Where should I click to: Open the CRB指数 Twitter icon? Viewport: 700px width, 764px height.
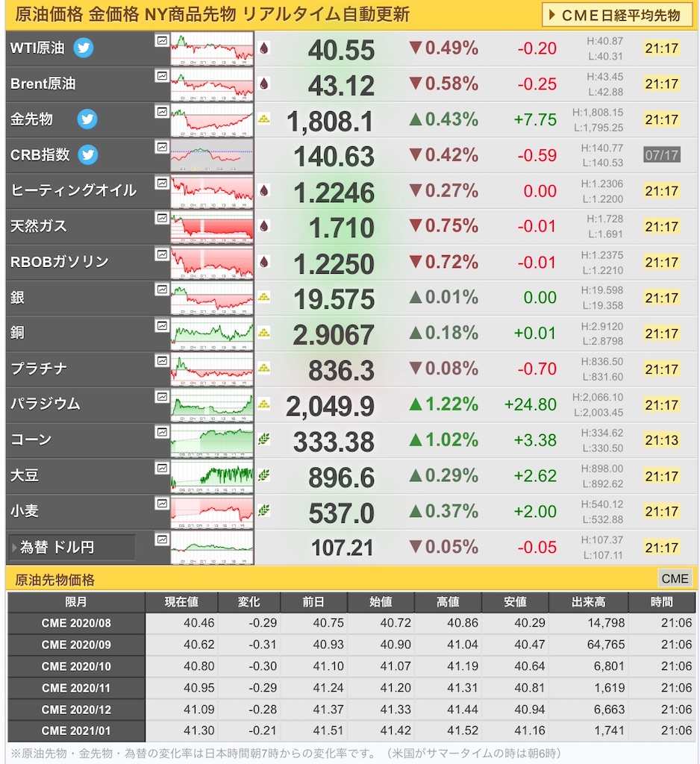(88, 155)
